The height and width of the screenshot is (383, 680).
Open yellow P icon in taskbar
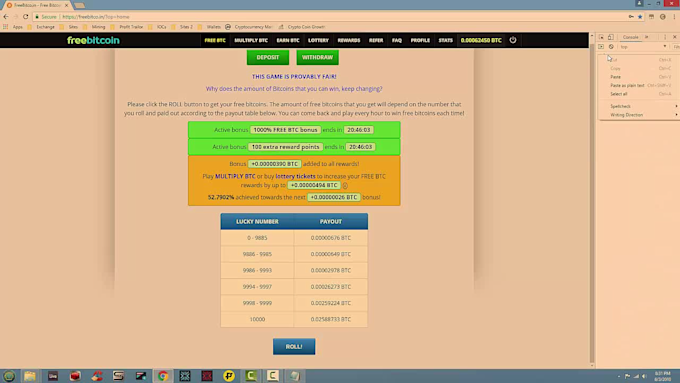pyautogui.click(x=229, y=376)
